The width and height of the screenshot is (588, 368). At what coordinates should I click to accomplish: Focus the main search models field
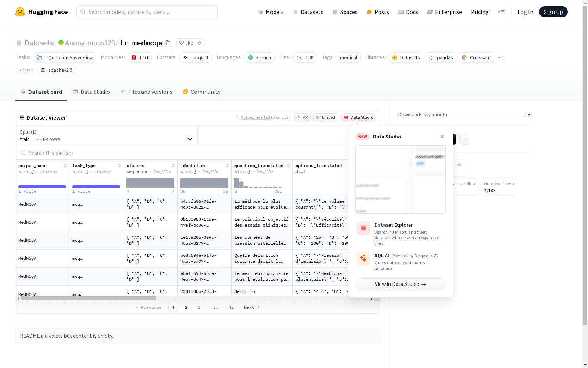click(147, 12)
